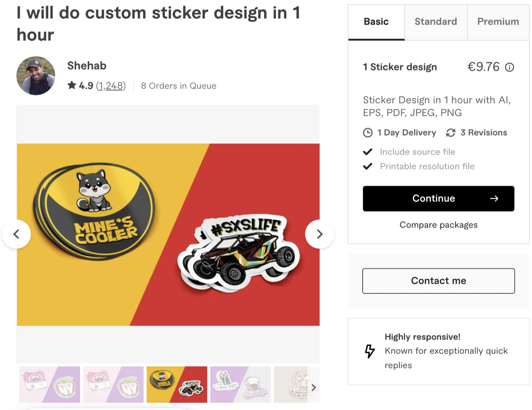Click the price info icon next to €9.76
The image size is (532, 410).
[510, 67]
